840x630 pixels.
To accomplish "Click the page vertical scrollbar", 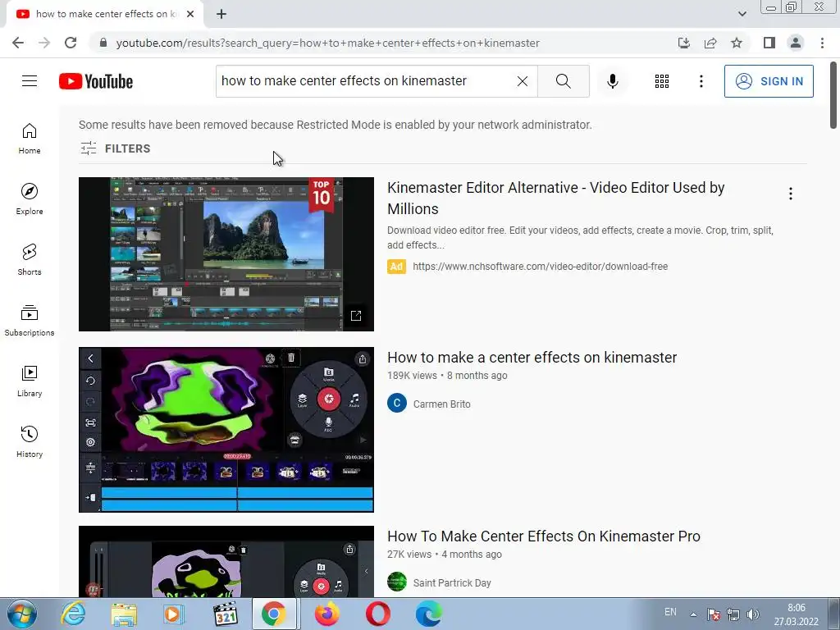I will coord(833,95).
